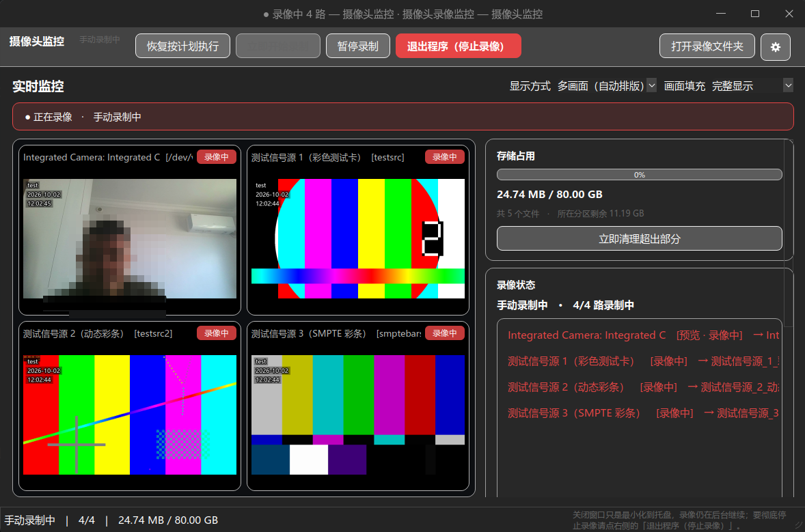
Task: Click the storage usage 0% progress bar
Action: (x=639, y=175)
